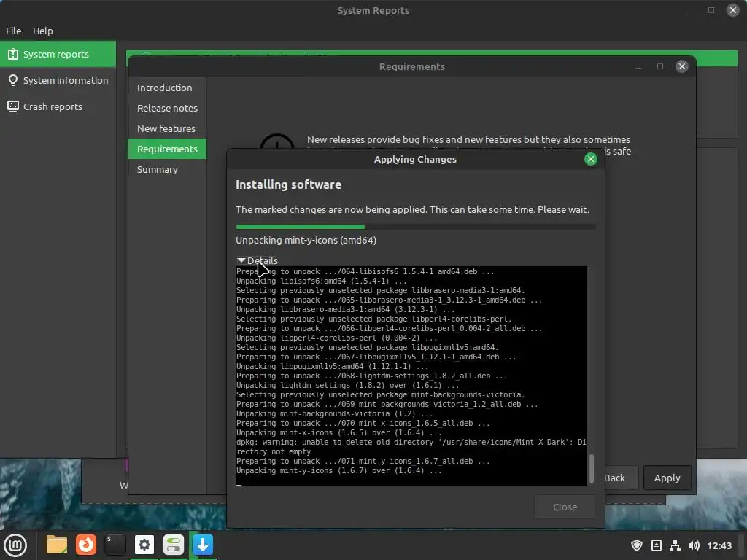
Task: Open the Linux Mint start menu
Action: [x=15, y=545]
